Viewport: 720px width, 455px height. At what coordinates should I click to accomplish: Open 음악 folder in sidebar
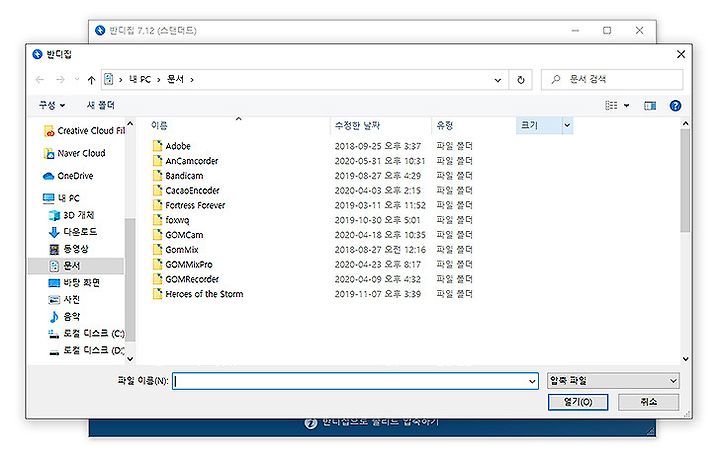pos(64,316)
